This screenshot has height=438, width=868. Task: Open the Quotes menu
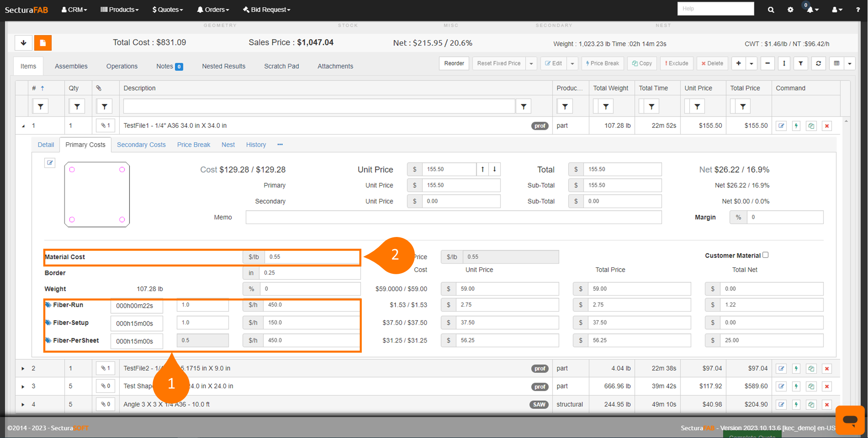(168, 10)
